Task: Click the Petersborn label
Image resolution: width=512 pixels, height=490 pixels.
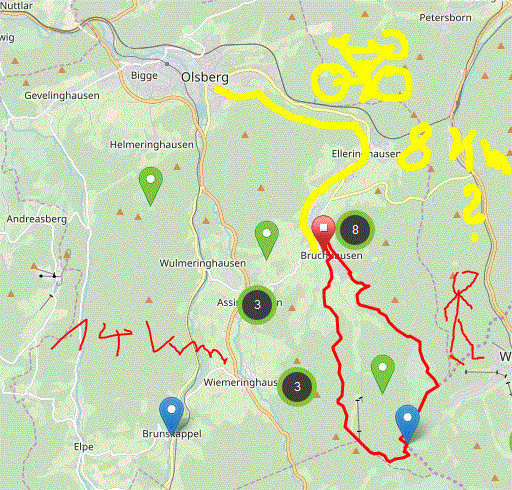Action: (x=445, y=18)
